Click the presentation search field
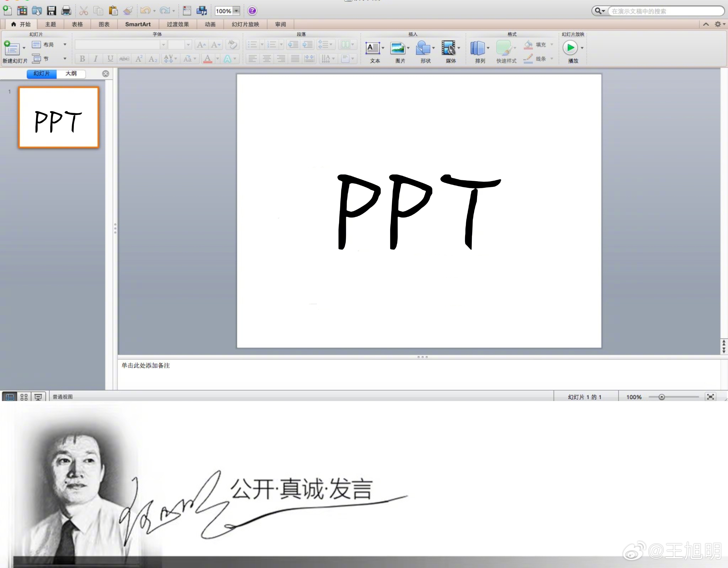Image resolution: width=728 pixels, height=568 pixels. pyautogui.click(x=666, y=11)
